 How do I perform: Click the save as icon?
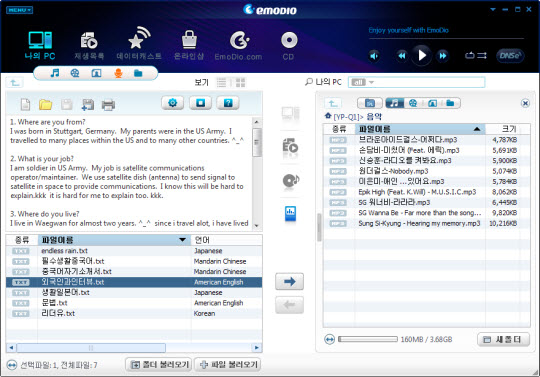pyautogui.click(x=87, y=104)
